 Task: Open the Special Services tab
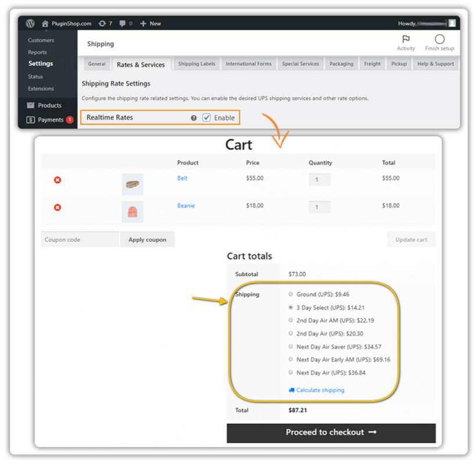(300, 64)
